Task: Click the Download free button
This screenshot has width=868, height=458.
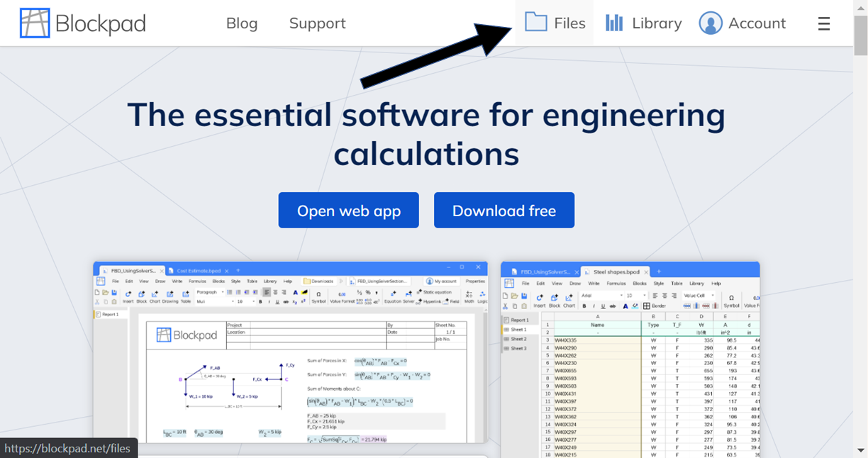Action: 504,210
